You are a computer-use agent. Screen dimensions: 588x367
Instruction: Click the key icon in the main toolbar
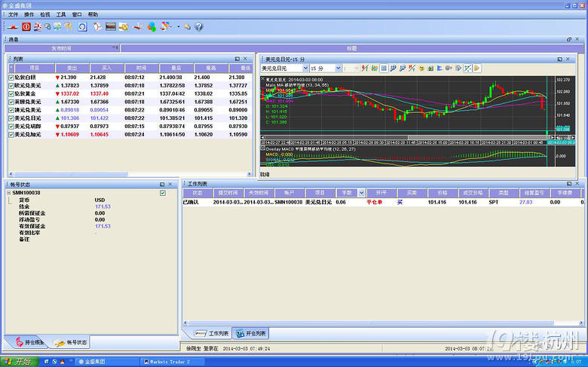67,26
